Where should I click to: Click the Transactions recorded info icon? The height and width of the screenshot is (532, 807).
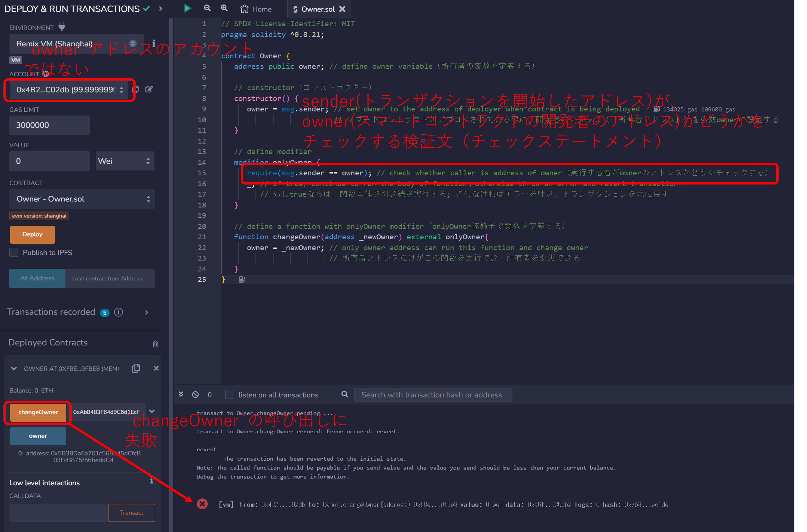[x=118, y=312]
